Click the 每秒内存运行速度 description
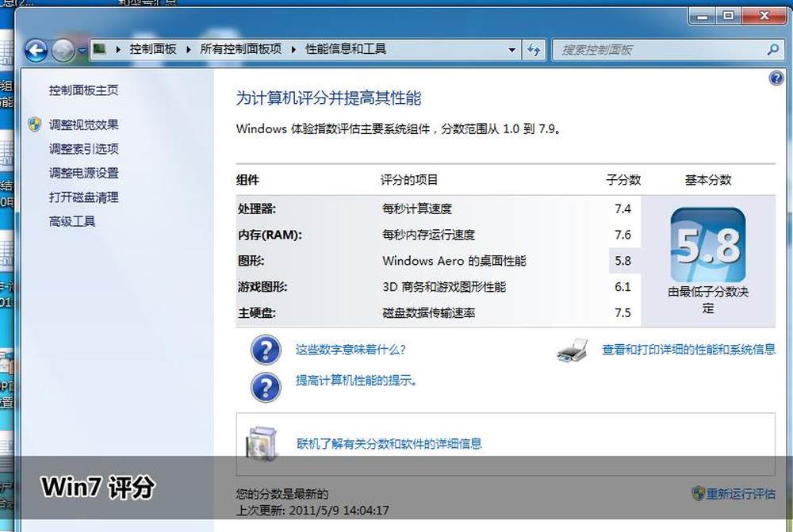Image resolution: width=793 pixels, height=532 pixels. click(429, 235)
